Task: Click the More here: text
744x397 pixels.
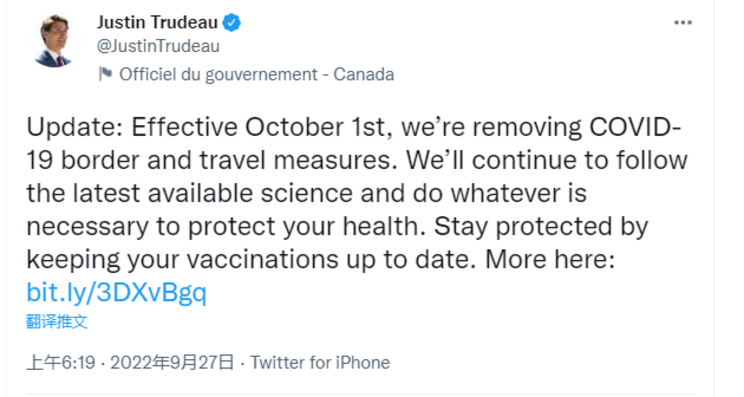Action: (550, 259)
